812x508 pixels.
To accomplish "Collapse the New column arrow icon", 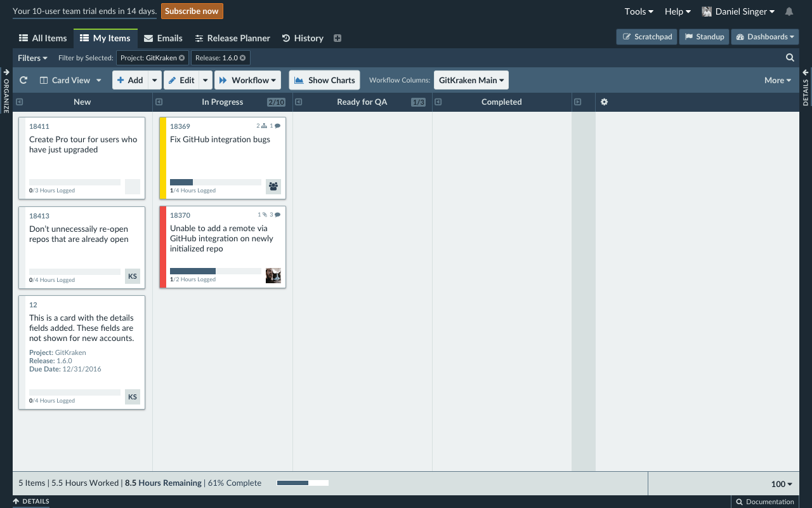I will point(18,102).
